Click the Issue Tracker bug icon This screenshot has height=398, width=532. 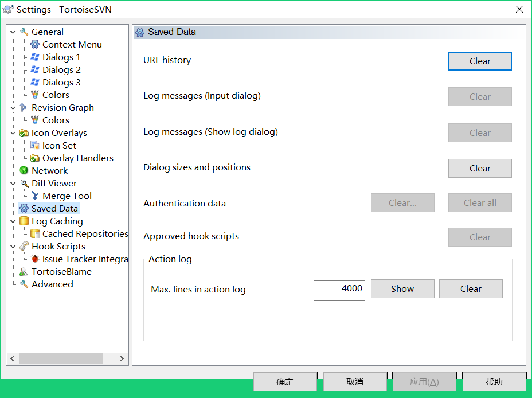point(35,259)
